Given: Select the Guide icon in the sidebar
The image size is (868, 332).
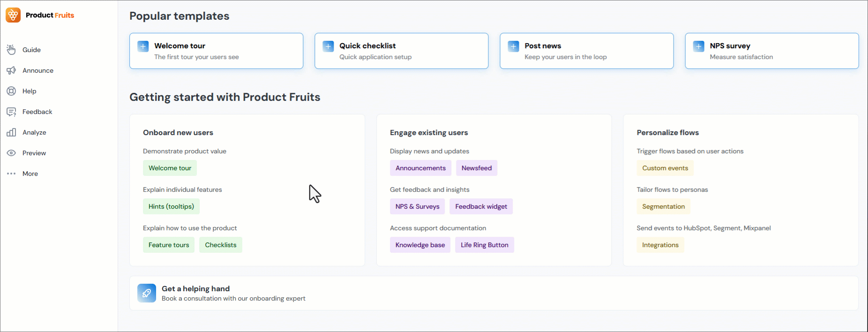Looking at the screenshot, I should 11,50.
